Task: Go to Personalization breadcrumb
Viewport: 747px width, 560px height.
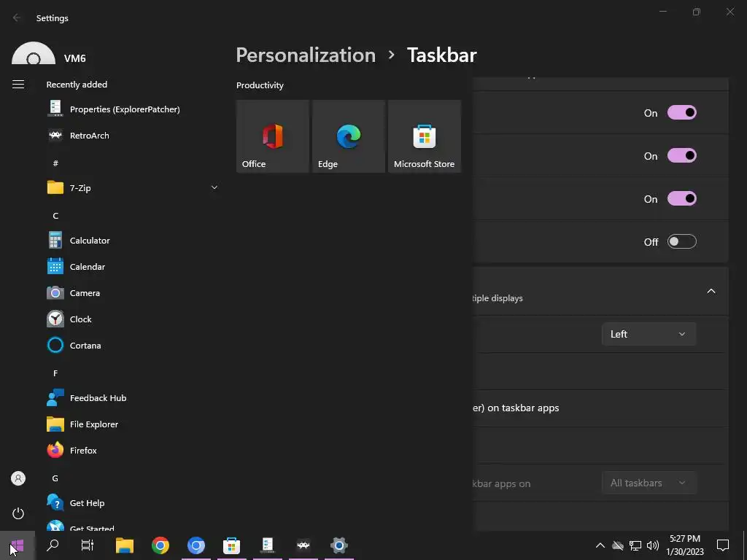Action: click(306, 55)
